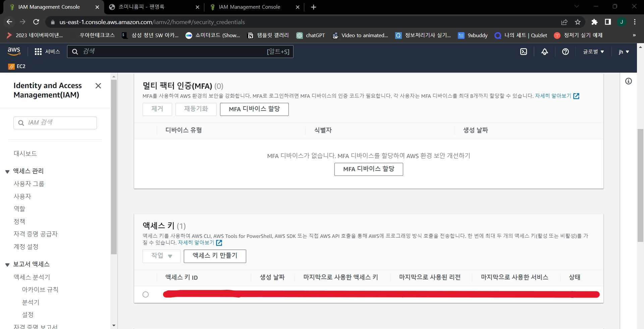Screen dimensions: 644x329
Task: Open the 9xbuddy bookmark
Action: click(x=473, y=35)
